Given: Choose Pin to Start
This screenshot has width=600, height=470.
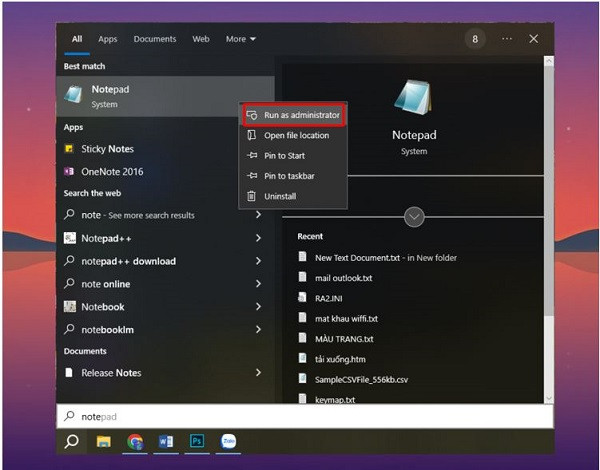Looking at the screenshot, I should (x=293, y=155).
